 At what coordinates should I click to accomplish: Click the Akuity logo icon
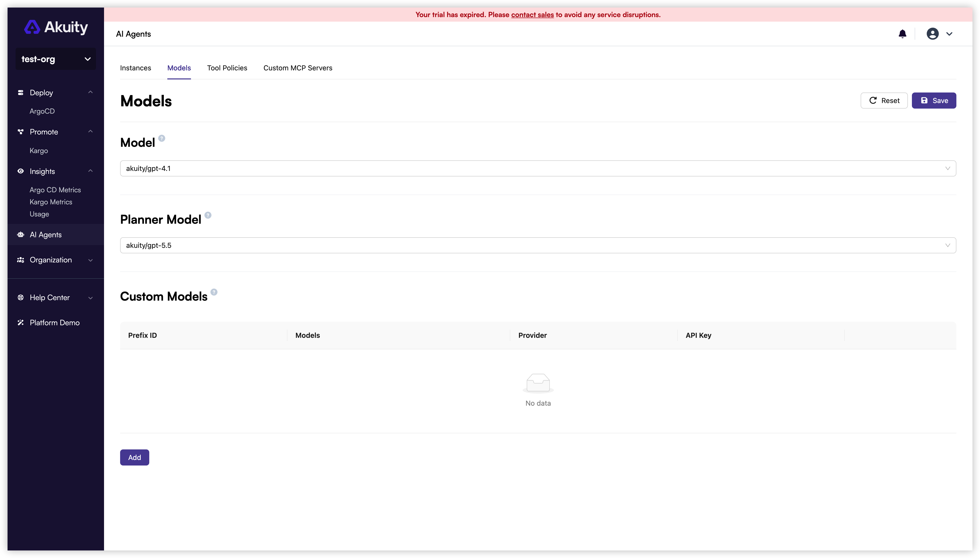click(32, 27)
